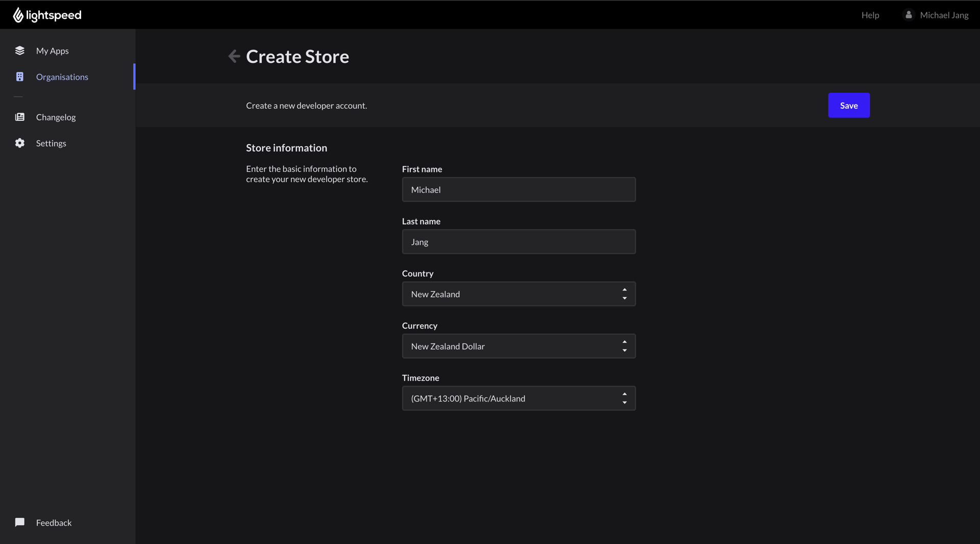Image resolution: width=980 pixels, height=544 pixels.
Task: Select the My Apps menu item
Action: tap(52, 51)
